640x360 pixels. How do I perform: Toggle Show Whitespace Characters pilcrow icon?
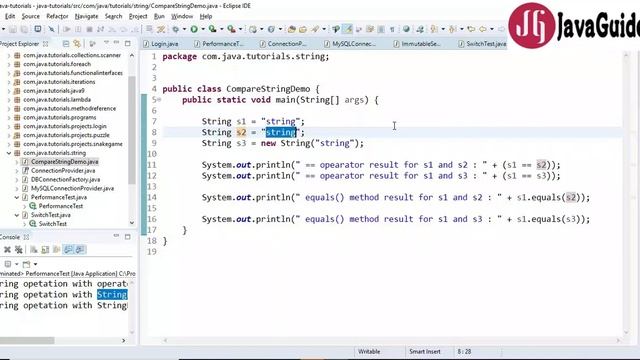pos(392,29)
